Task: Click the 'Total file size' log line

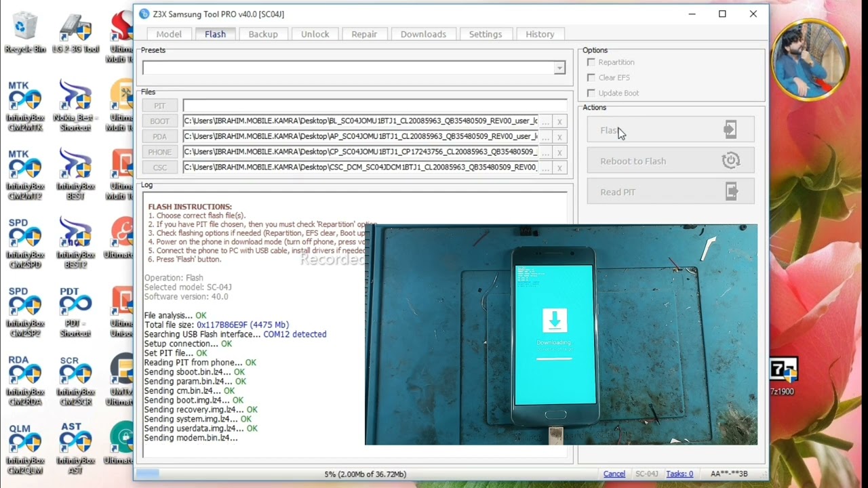Action: (x=216, y=325)
